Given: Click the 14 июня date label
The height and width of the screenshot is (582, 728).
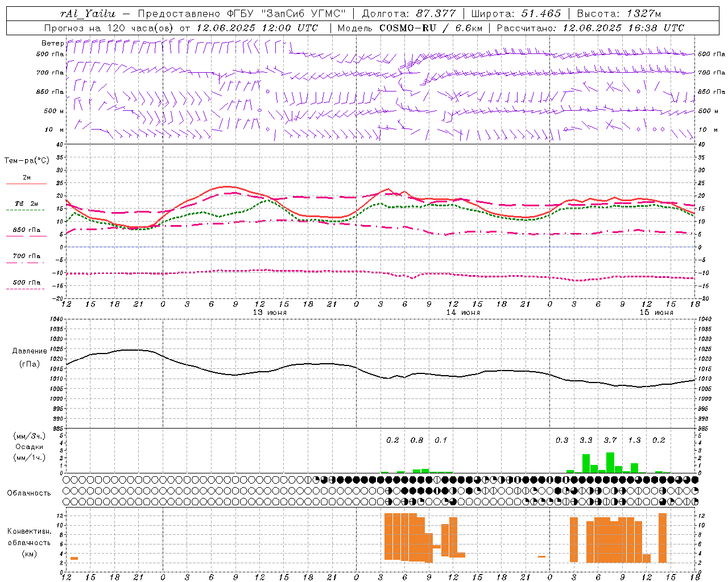Looking at the screenshot, I should click(x=463, y=313).
